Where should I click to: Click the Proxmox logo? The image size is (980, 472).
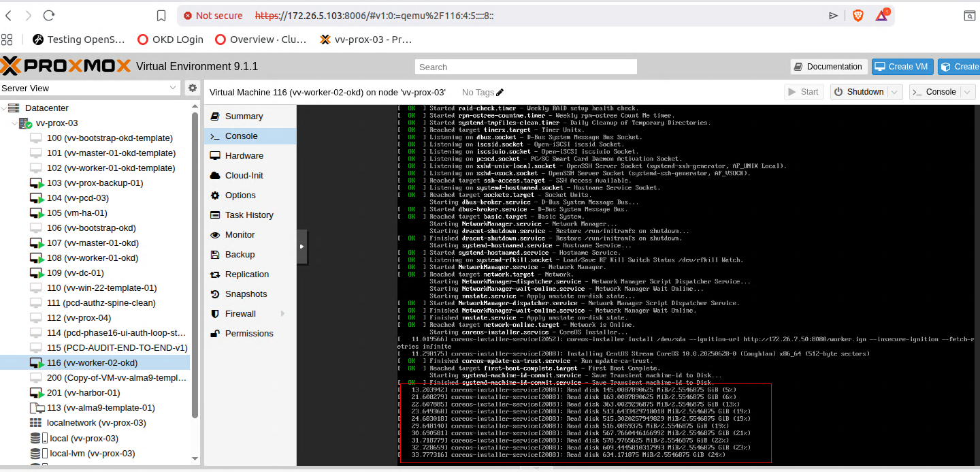click(x=65, y=66)
